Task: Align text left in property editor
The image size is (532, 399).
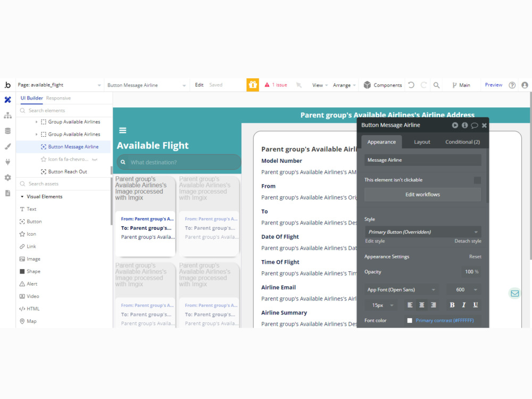Action: (x=410, y=305)
